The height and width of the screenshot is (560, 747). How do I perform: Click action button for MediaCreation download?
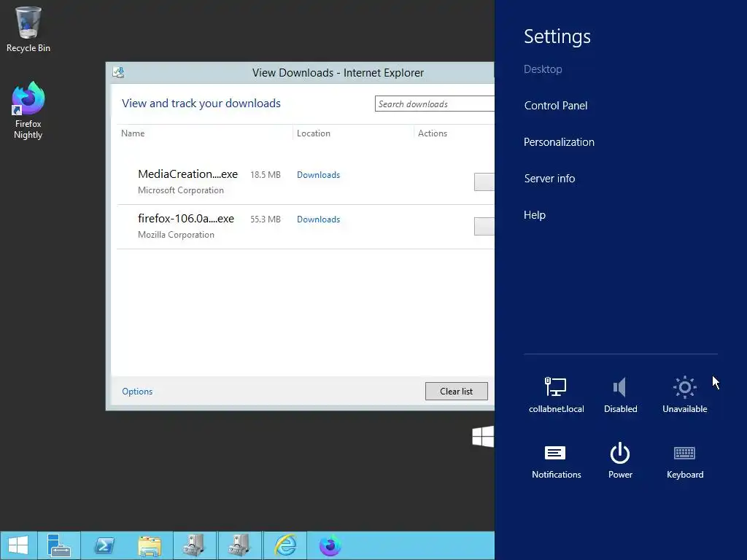click(484, 182)
